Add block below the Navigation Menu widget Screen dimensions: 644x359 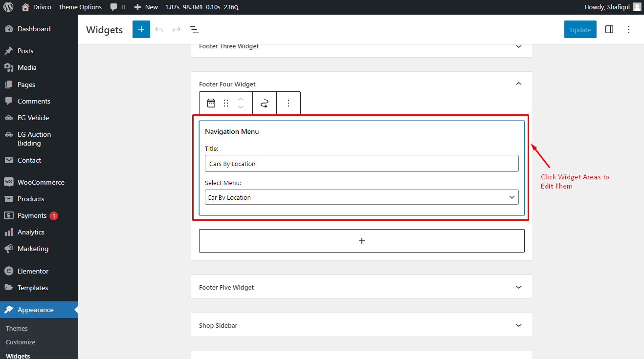[362, 241]
